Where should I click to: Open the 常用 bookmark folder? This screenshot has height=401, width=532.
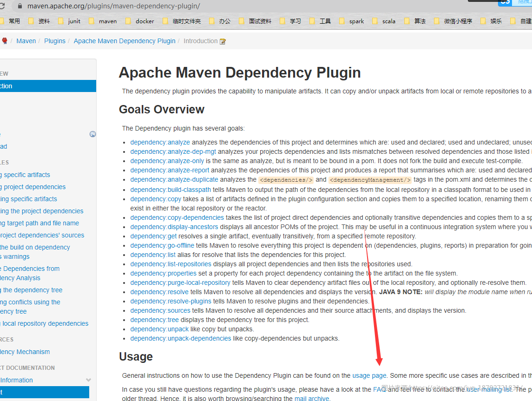(x=10, y=21)
